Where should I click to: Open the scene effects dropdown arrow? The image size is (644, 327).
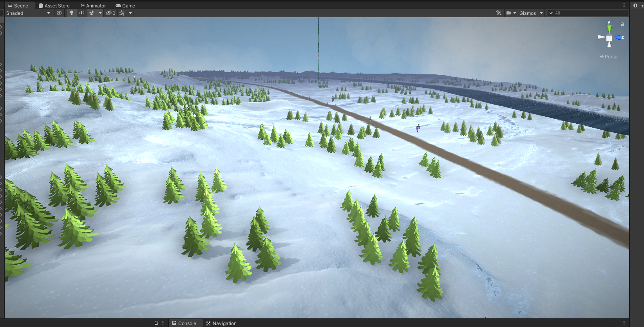(x=100, y=13)
